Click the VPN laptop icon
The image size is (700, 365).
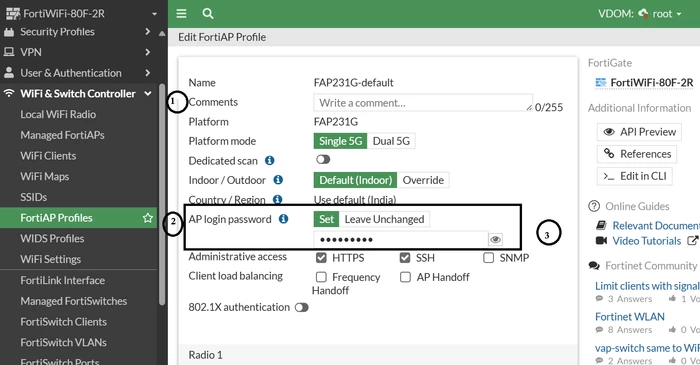click(8, 52)
